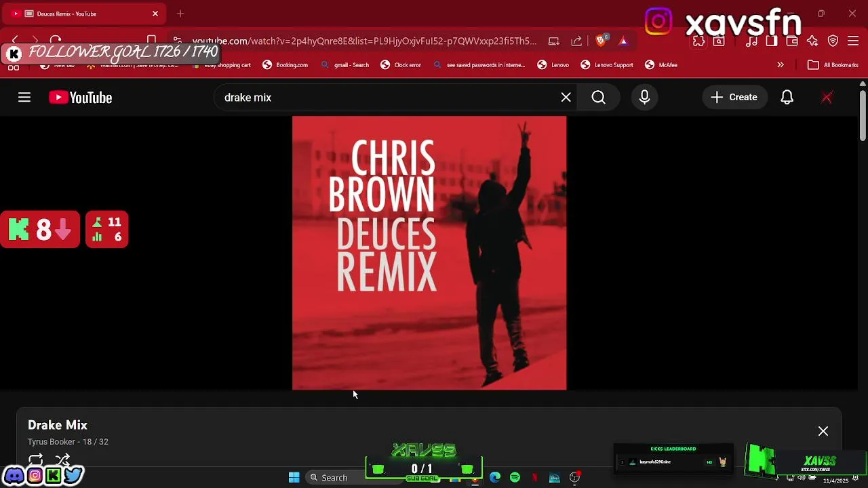Start voice search with the microphone

click(x=644, y=98)
